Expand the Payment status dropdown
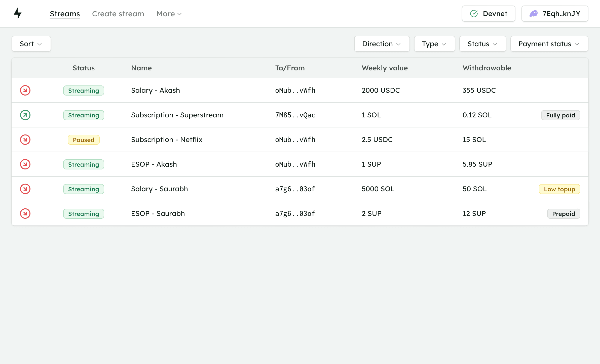 tap(549, 44)
